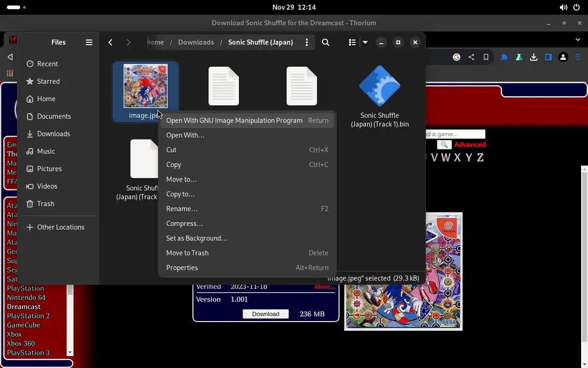Toggle the browser side panel
The image size is (588, 368).
[548, 57]
